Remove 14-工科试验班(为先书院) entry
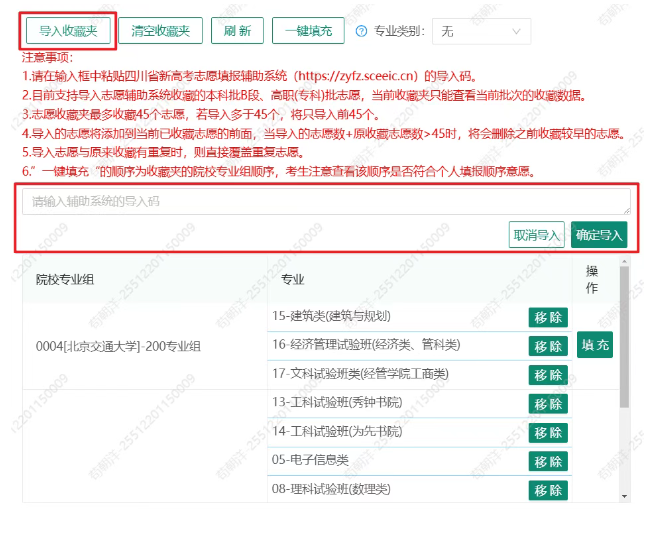Viewport: 656px width, 535px height. [x=548, y=432]
